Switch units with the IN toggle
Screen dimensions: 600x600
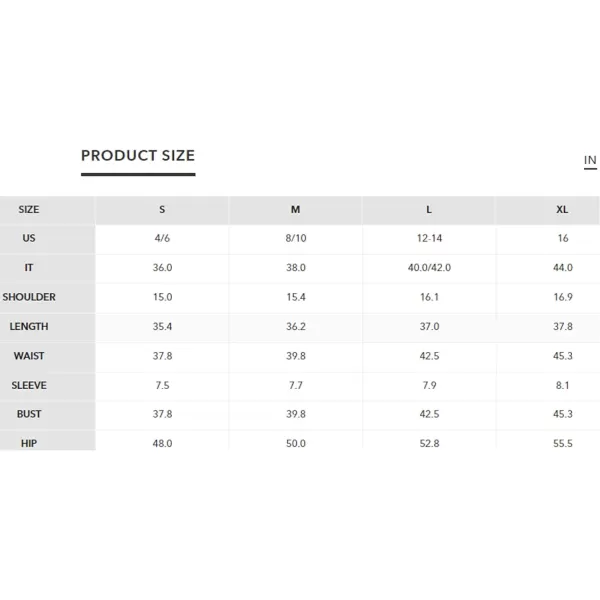coord(590,160)
